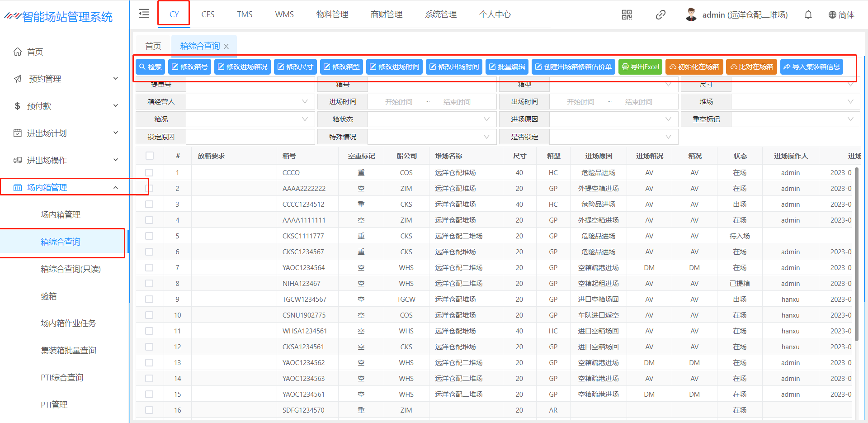Image resolution: width=868 pixels, height=423 pixels.
Task: Click the home icon beside 首页 in sidebar
Action: (18, 52)
